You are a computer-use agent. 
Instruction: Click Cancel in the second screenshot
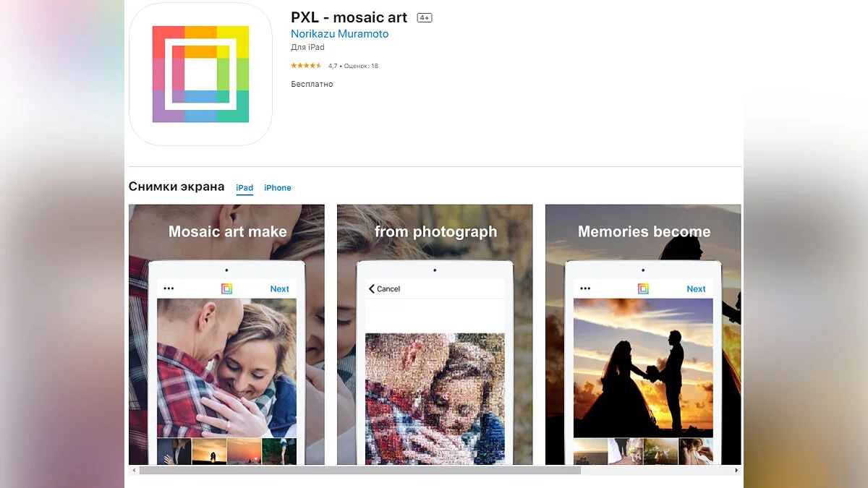(x=388, y=288)
